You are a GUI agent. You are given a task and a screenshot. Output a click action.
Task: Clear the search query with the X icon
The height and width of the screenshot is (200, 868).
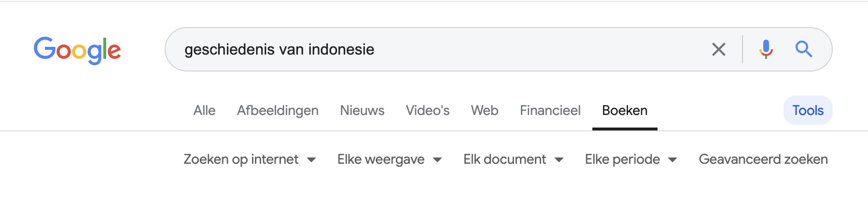click(718, 49)
